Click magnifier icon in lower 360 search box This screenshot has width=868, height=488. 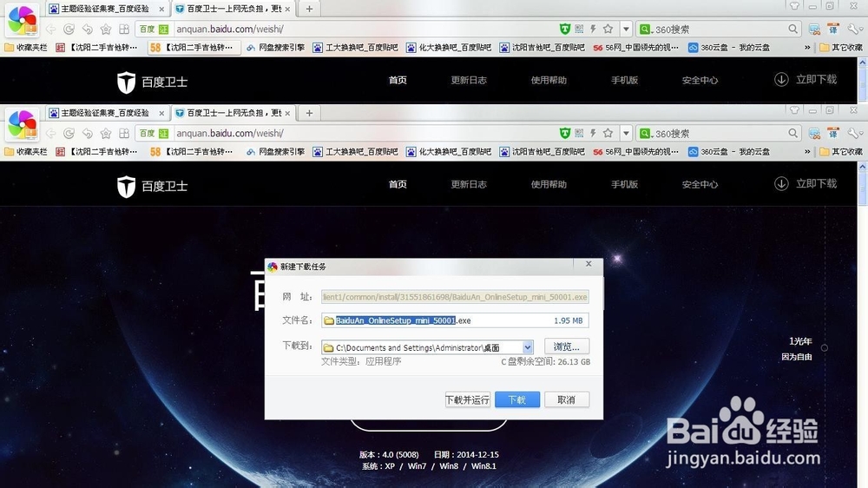(792, 133)
